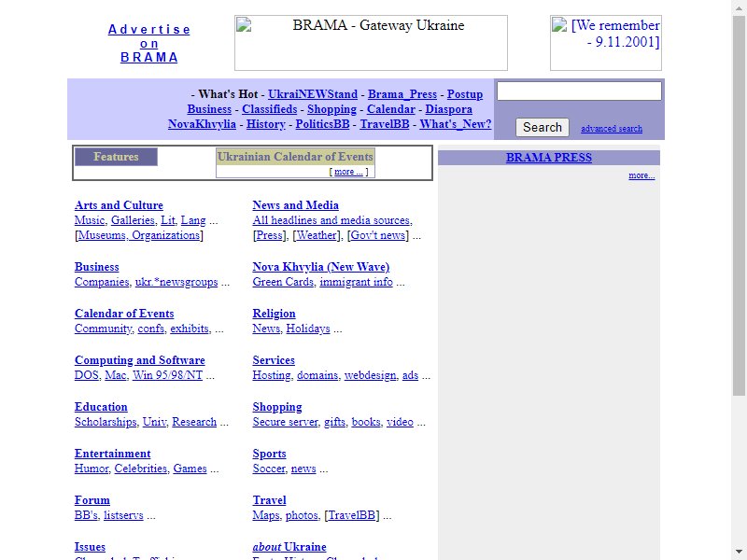Open the BRAMA PRESS heading link
Screen dimensions: 747x560
(x=549, y=158)
